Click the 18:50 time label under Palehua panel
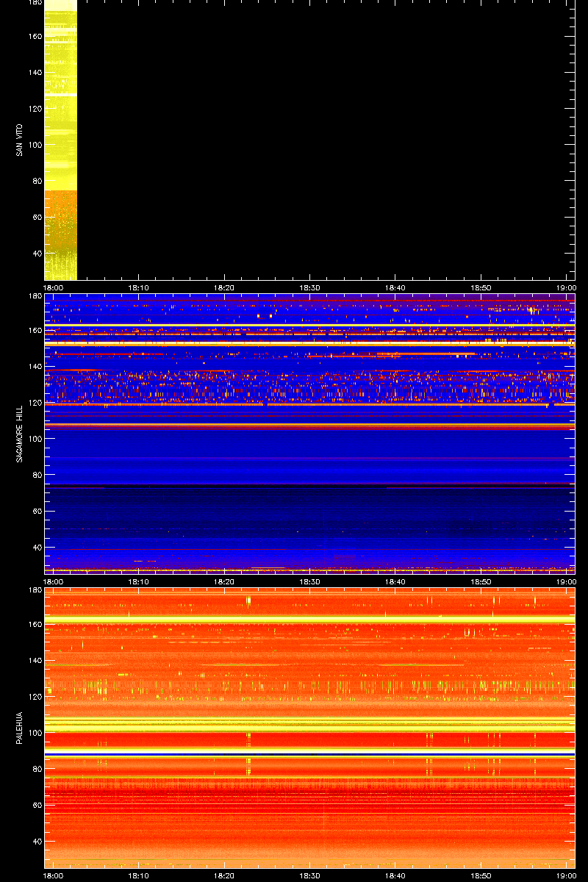Image resolution: width=588 pixels, height=882 pixels. [x=481, y=876]
